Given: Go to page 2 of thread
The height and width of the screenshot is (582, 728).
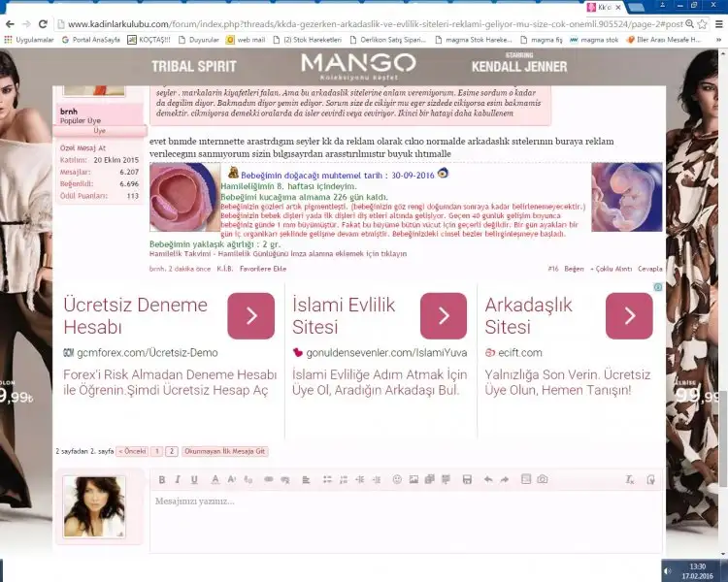Looking at the screenshot, I should coord(171,451).
